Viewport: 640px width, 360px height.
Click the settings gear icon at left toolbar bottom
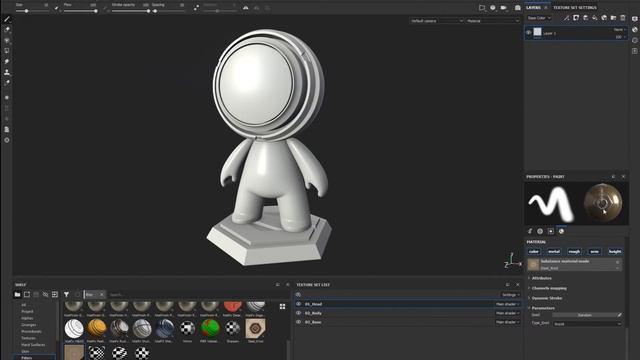(7, 140)
